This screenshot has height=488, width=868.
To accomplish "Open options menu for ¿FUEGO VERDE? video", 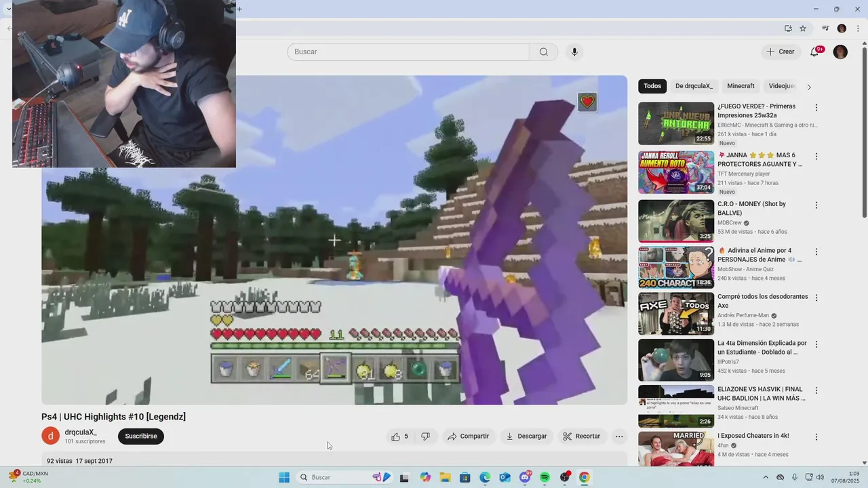I will [816, 108].
